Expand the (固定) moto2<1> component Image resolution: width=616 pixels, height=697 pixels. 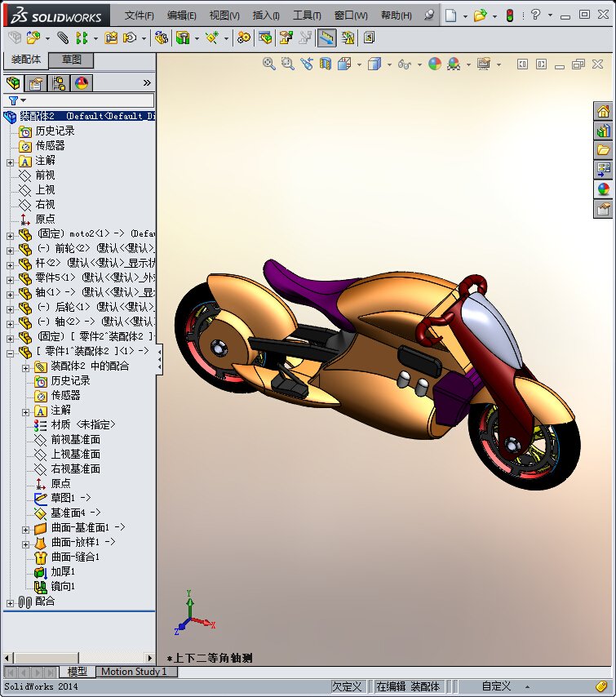coord(10,236)
